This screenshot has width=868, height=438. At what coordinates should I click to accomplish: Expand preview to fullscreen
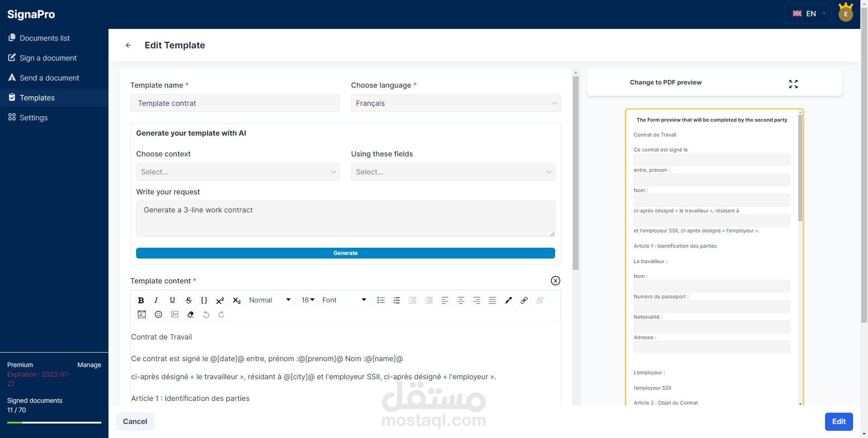pos(793,84)
